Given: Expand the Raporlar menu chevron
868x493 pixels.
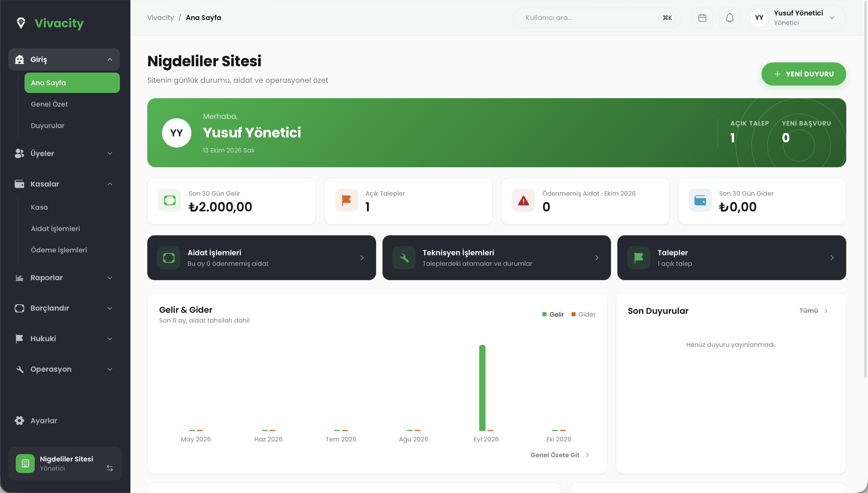Looking at the screenshot, I should click(110, 278).
